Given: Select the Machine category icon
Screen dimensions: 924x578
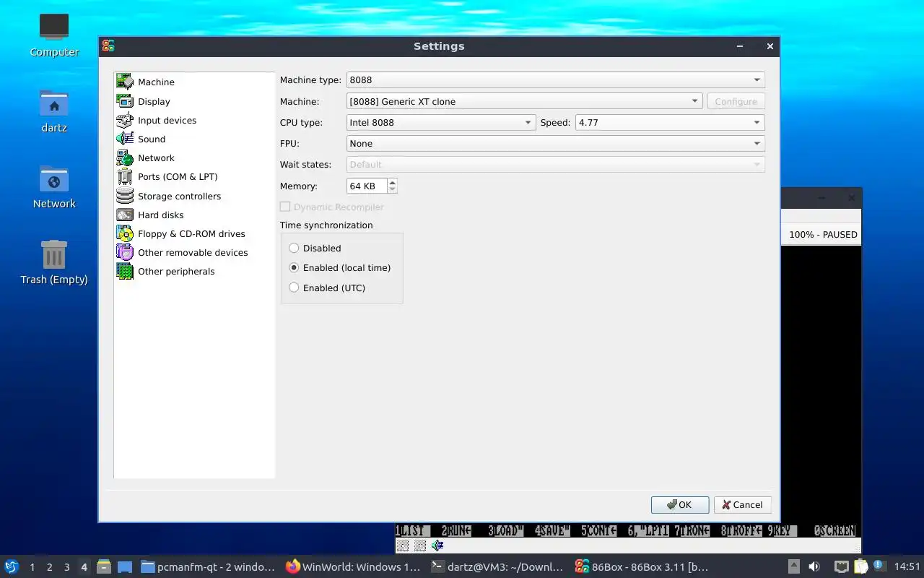Looking at the screenshot, I should pyautogui.click(x=125, y=82).
